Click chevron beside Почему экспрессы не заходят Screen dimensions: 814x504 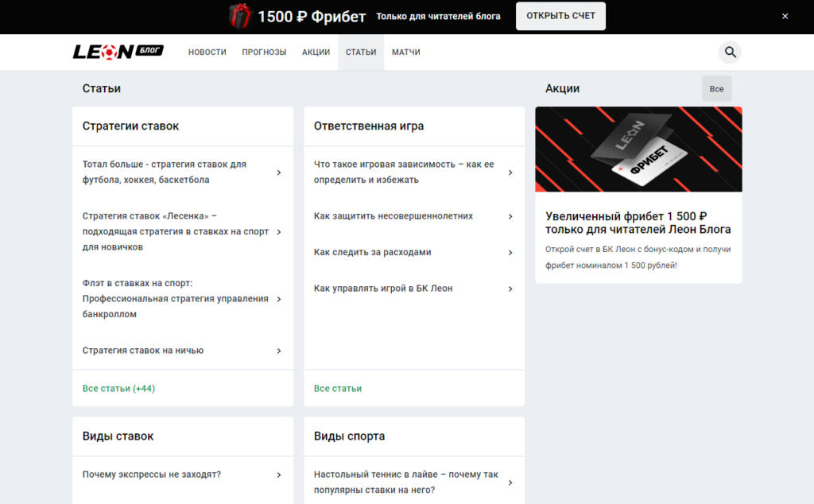pyautogui.click(x=279, y=475)
